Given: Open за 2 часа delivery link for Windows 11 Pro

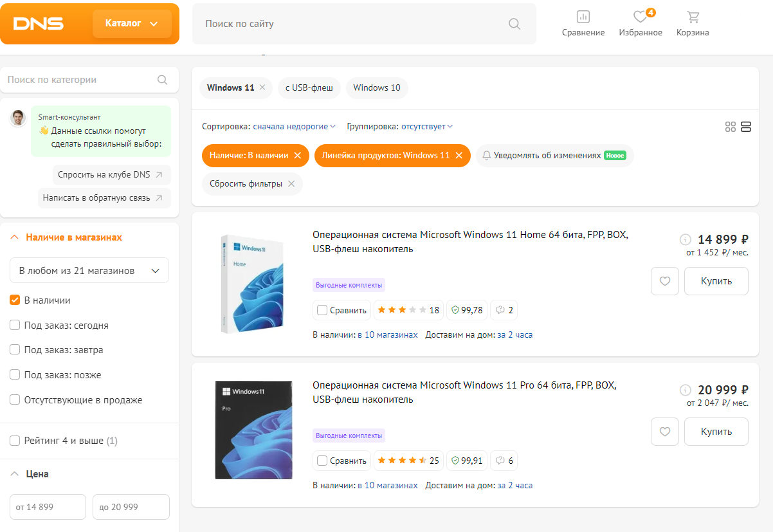Looking at the screenshot, I should (x=514, y=486).
